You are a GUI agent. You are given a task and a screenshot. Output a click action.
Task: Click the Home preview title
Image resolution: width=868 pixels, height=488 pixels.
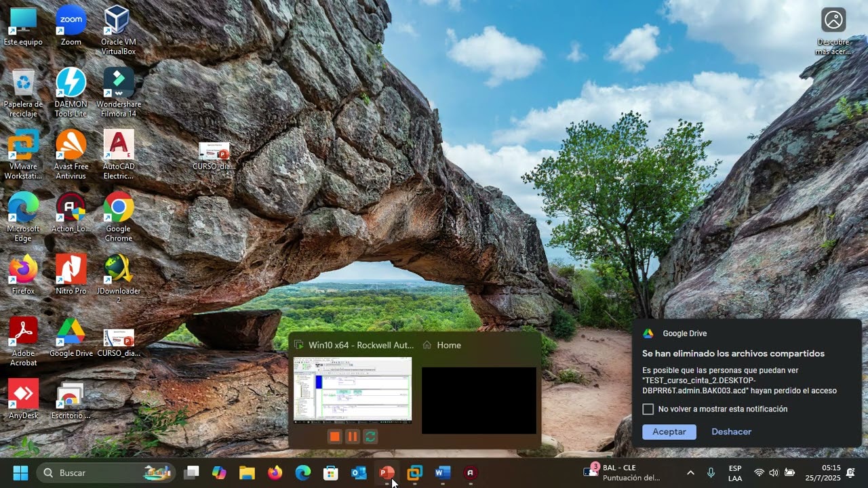(449, 345)
